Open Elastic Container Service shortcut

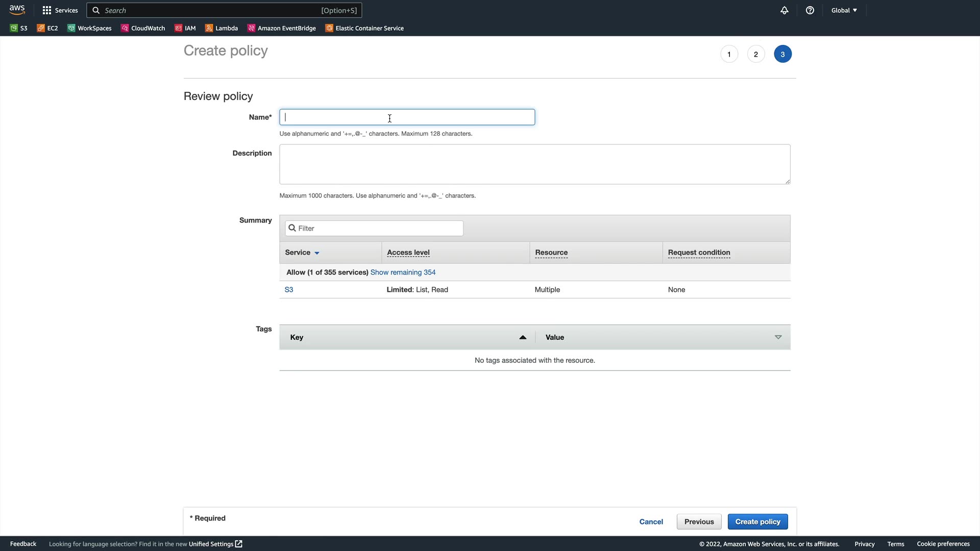(x=364, y=28)
